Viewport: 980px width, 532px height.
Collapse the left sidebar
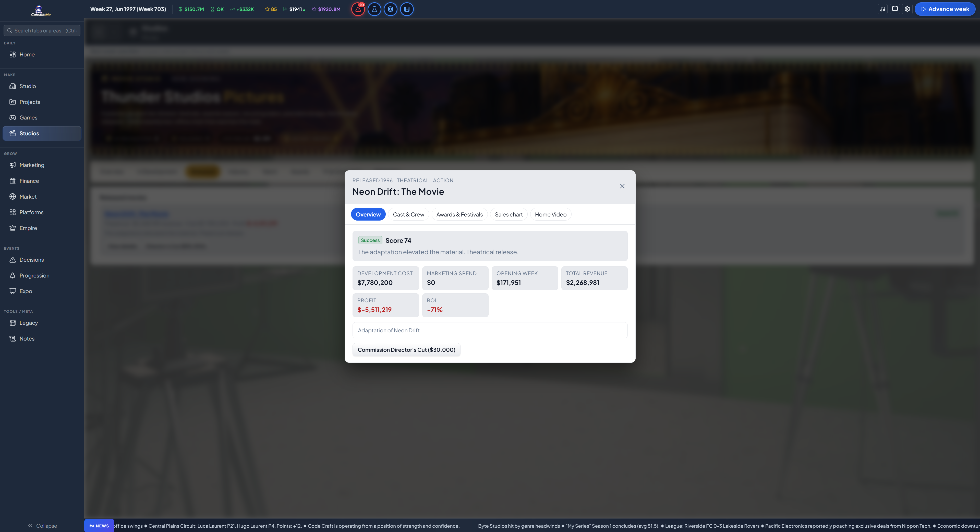pos(42,526)
